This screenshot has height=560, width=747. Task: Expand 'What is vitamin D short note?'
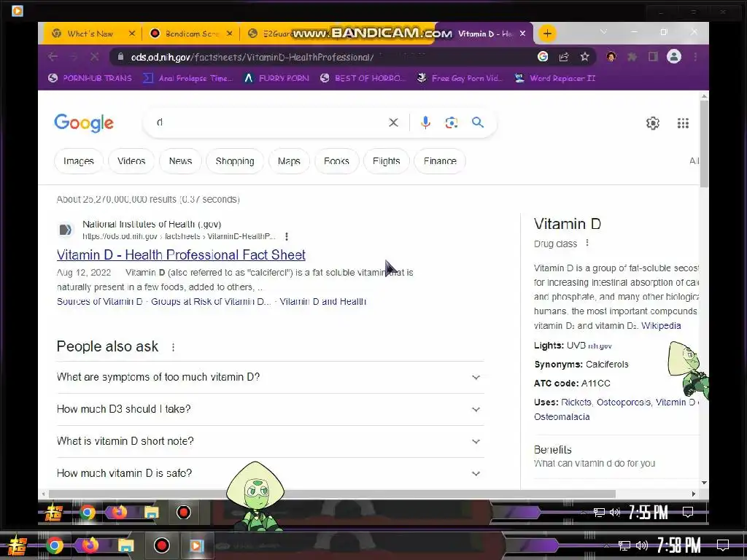point(270,441)
